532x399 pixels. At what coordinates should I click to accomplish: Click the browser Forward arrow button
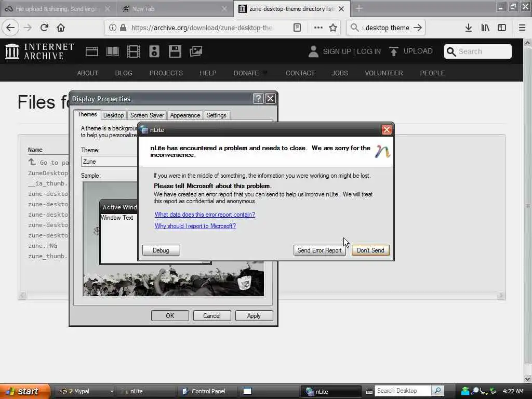(28, 28)
